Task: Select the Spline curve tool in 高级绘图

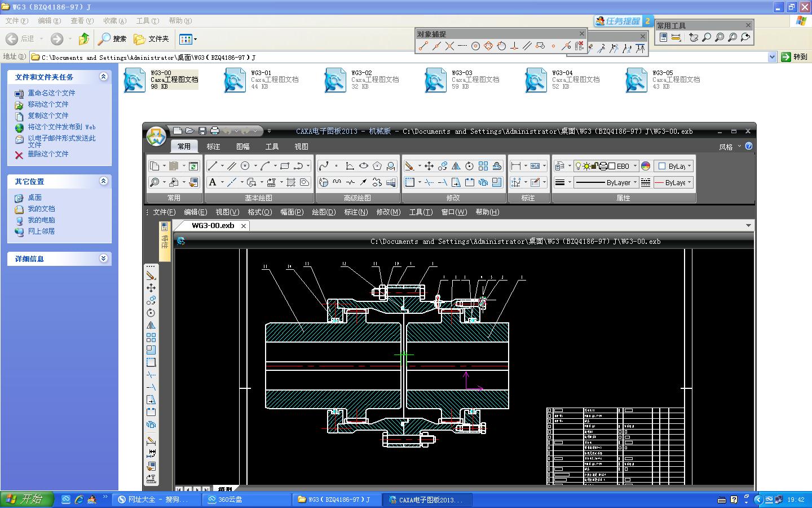Action: pos(324,166)
